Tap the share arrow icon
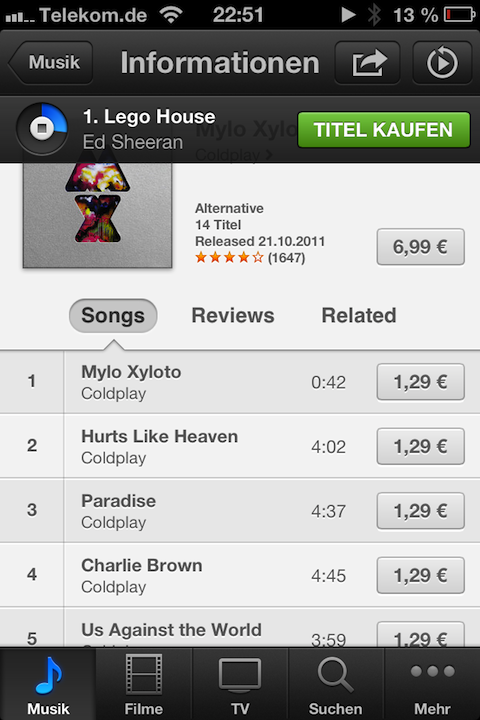Viewport: 480px width, 720px height. click(x=367, y=62)
